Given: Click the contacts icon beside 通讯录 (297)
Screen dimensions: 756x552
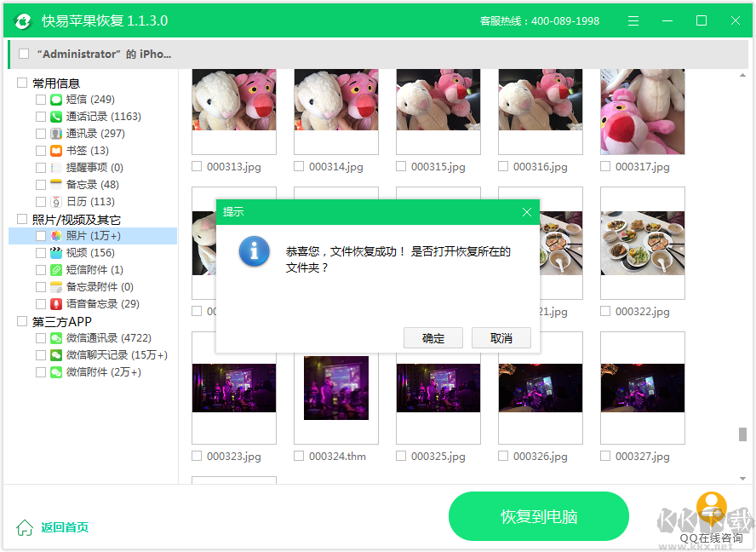Looking at the screenshot, I should [56, 134].
